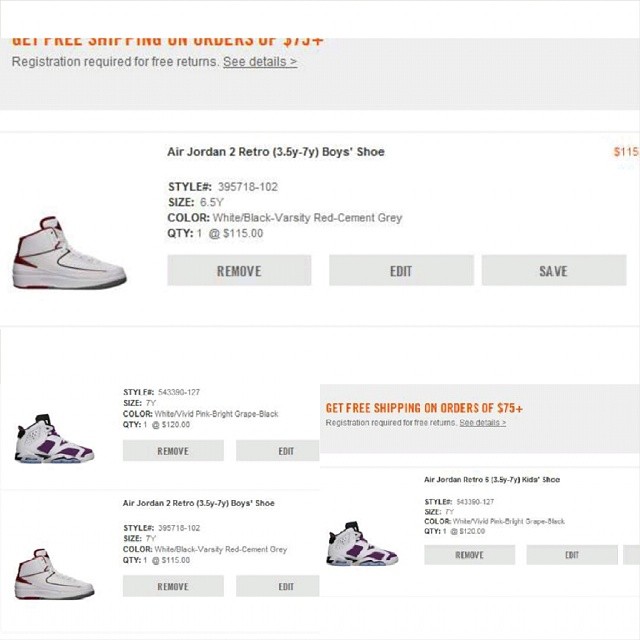Open the Air Jordan 2 Retro title above Style# 395718-102, size 6.5Y
The image size is (640, 640).
pyautogui.click(x=275, y=152)
